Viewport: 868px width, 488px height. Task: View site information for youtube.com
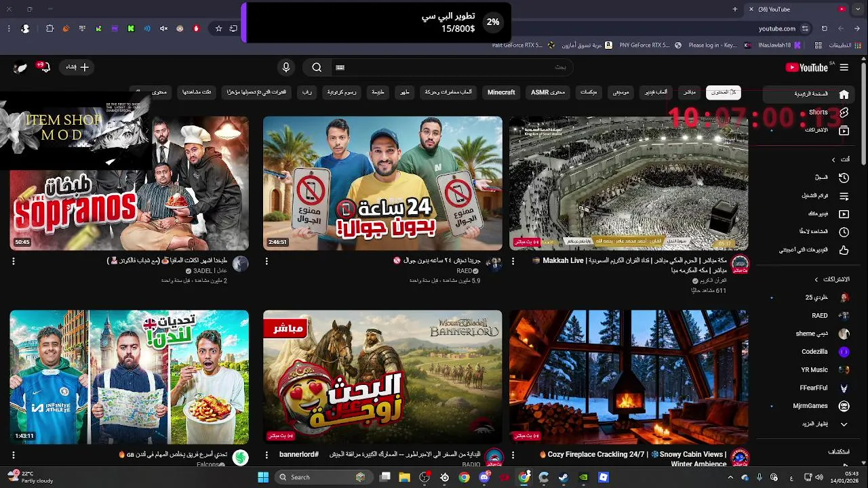coord(805,28)
